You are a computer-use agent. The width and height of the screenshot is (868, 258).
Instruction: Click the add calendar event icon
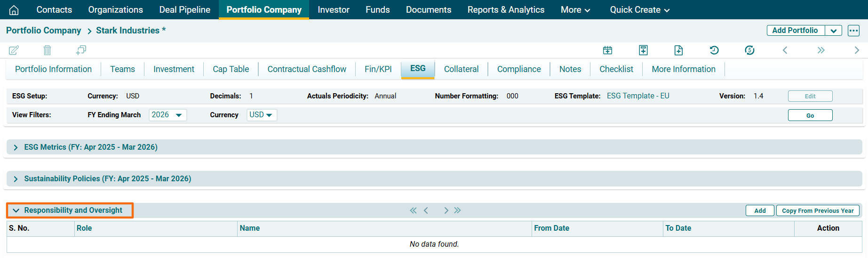tap(608, 50)
